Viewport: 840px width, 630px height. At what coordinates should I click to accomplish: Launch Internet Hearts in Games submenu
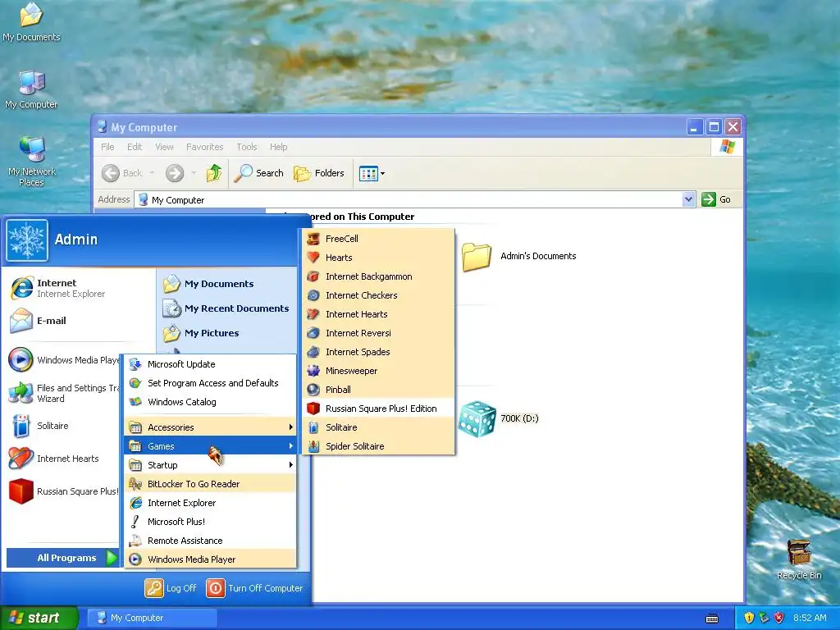[x=378, y=314]
